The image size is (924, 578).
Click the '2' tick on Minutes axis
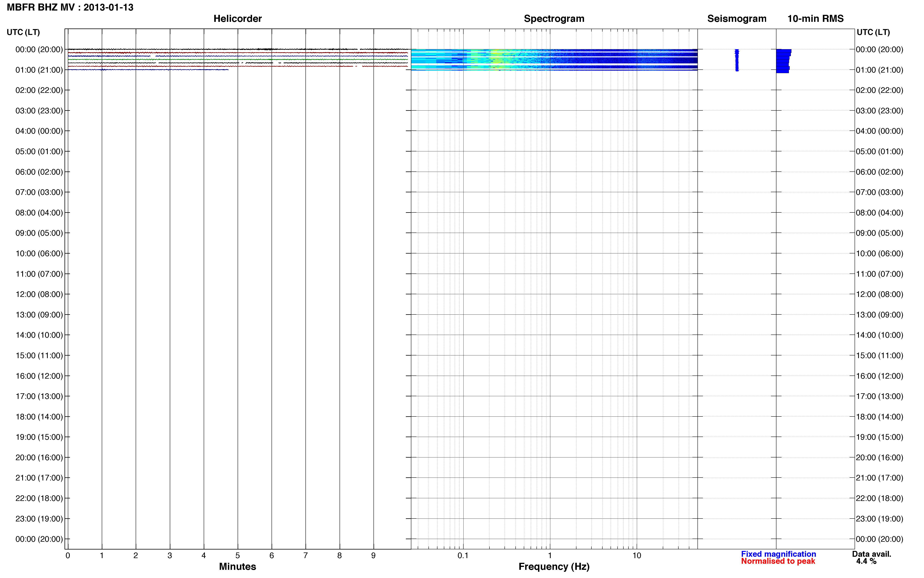point(136,555)
